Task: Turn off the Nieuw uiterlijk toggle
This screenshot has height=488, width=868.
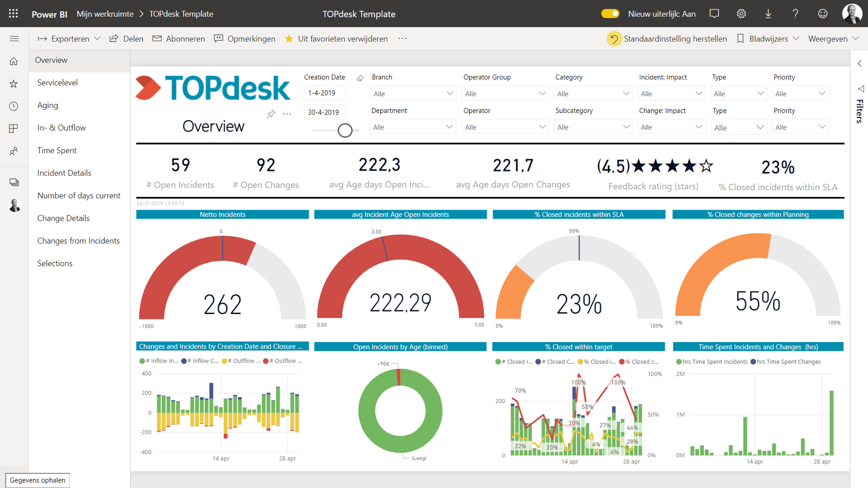Action: 610,13
